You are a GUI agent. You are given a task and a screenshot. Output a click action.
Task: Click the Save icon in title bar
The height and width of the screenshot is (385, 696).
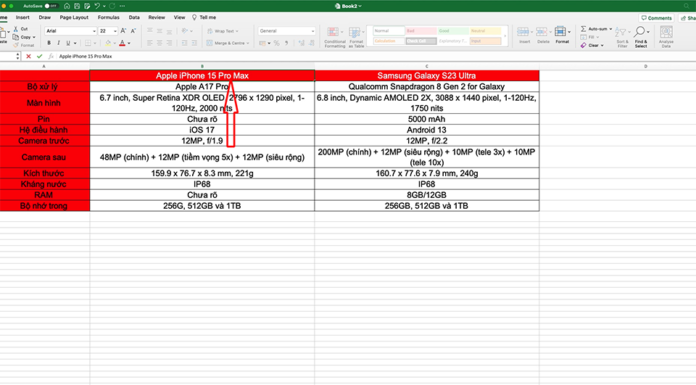click(77, 6)
